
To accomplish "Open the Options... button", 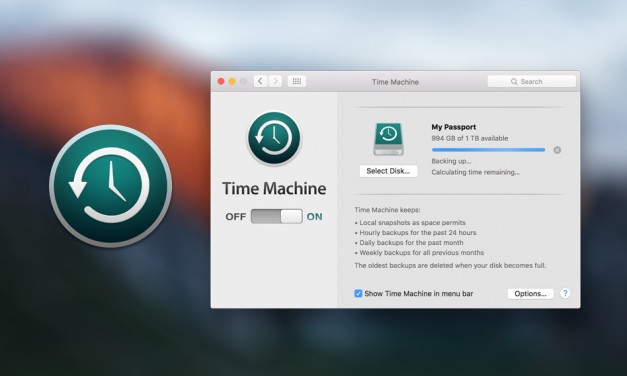I will pyautogui.click(x=530, y=294).
